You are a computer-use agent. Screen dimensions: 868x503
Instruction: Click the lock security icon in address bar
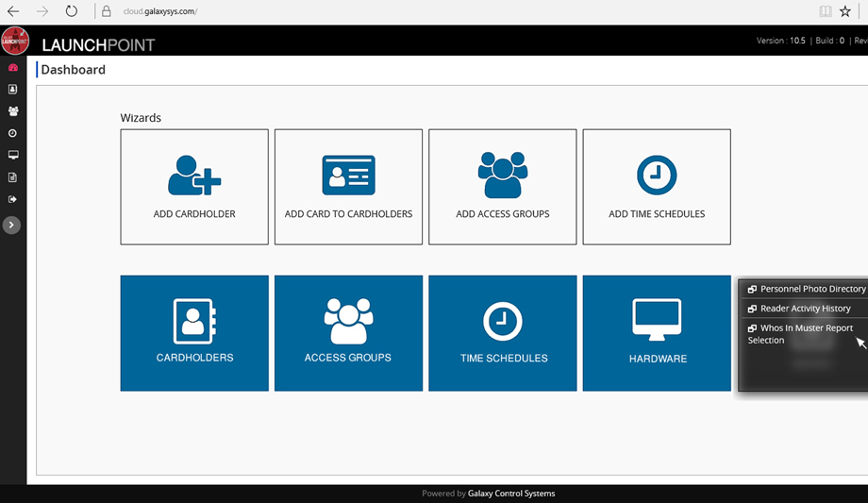click(x=107, y=11)
